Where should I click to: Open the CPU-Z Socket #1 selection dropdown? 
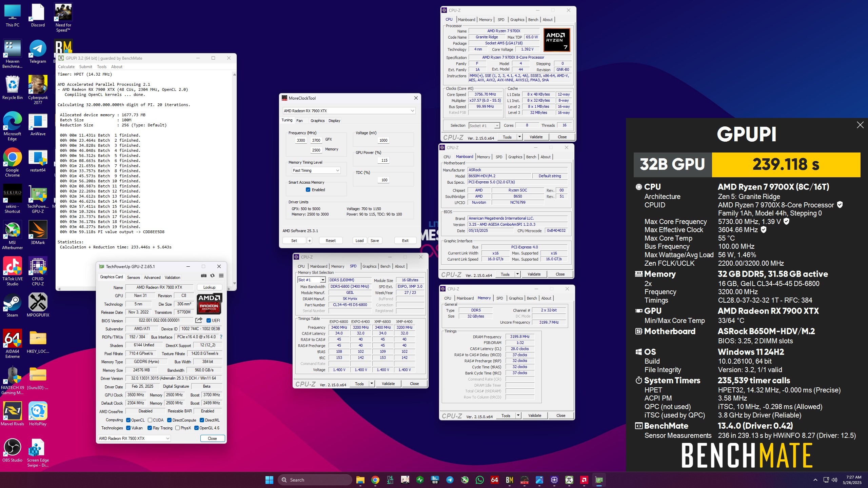click(484, 125)
